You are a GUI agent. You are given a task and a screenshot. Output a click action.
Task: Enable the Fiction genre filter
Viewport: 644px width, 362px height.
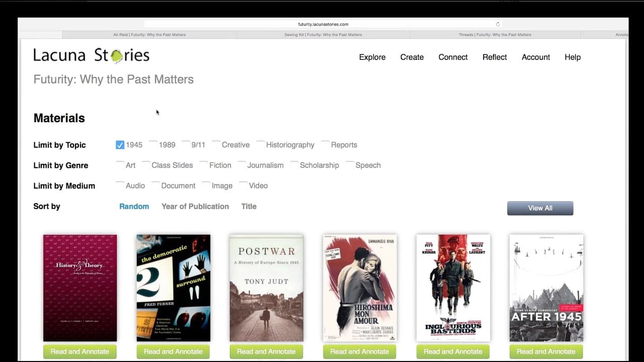tap(203, 165)
